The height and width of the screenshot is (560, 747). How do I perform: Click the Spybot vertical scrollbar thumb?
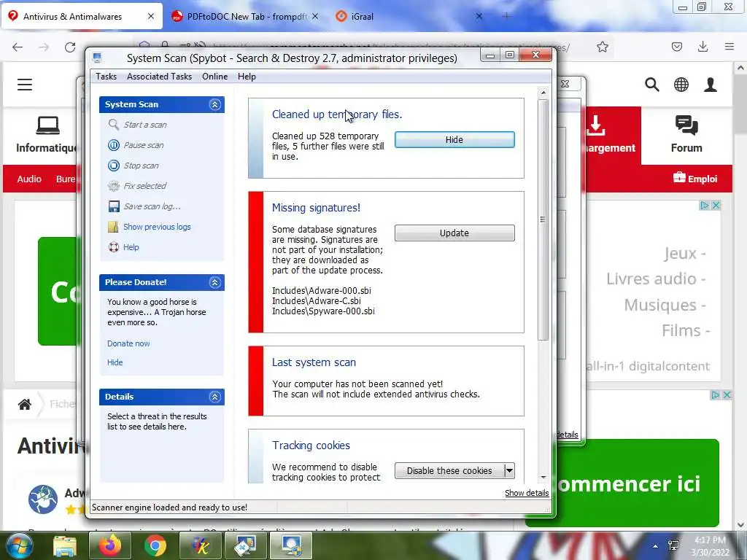(543, 219)
